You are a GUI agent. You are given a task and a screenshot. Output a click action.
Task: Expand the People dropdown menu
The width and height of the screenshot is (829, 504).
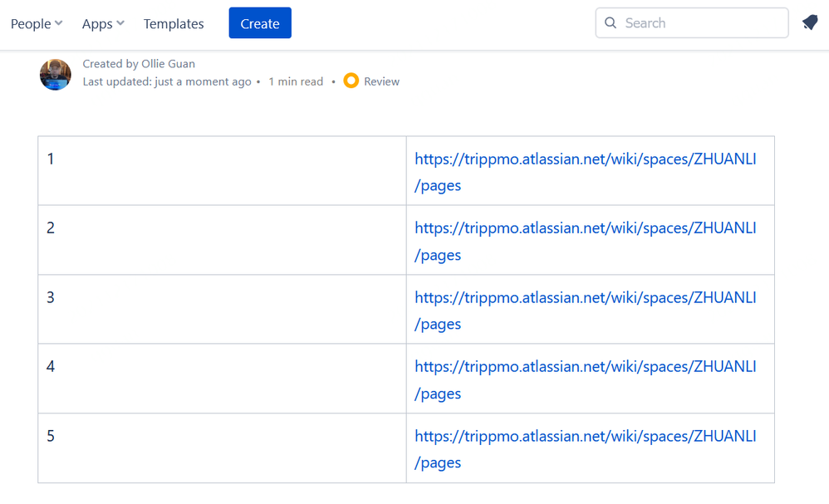[37, 23]
